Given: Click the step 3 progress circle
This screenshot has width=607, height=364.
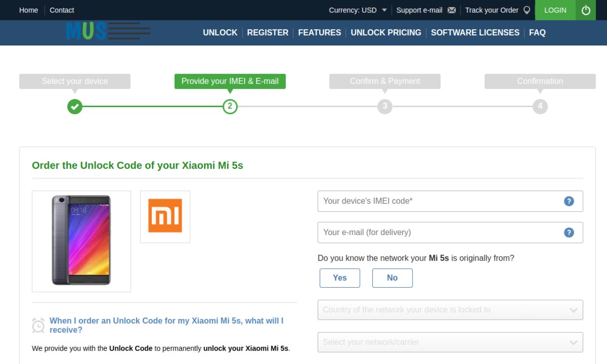Looking at the screenshot, I should [x=385, y=107].
